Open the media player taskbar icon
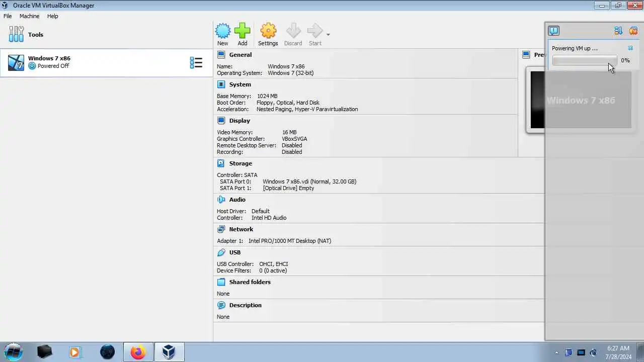The image size is (644, 362). (x=75, y=352)
